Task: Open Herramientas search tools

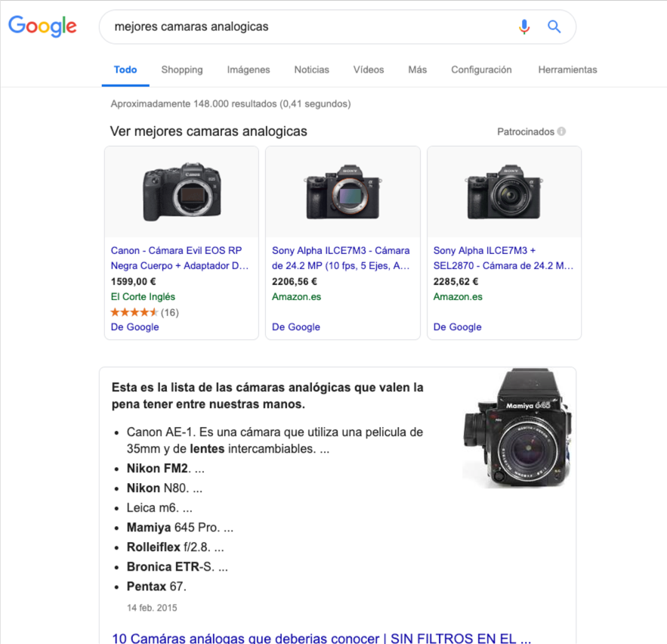Action: click(567, 70)
